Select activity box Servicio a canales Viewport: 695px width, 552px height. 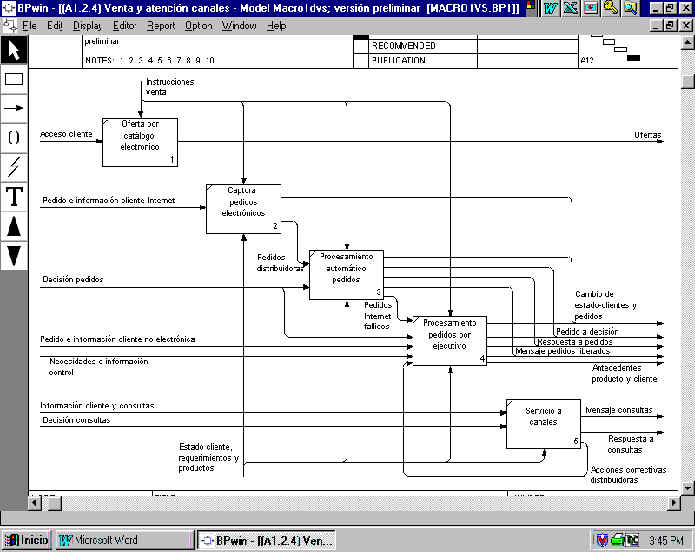click(543, 424)
